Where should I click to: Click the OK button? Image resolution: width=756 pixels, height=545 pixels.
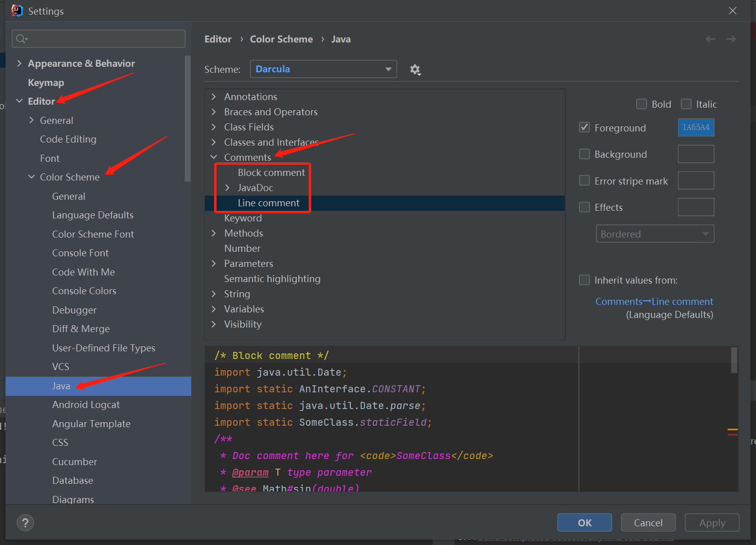click(584, 523)
